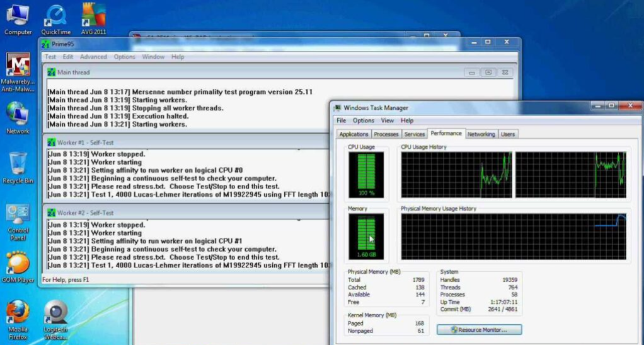Open the Help menu in Task Manager
This screenshot has width=644, height=345.
(x=407, y=120)
